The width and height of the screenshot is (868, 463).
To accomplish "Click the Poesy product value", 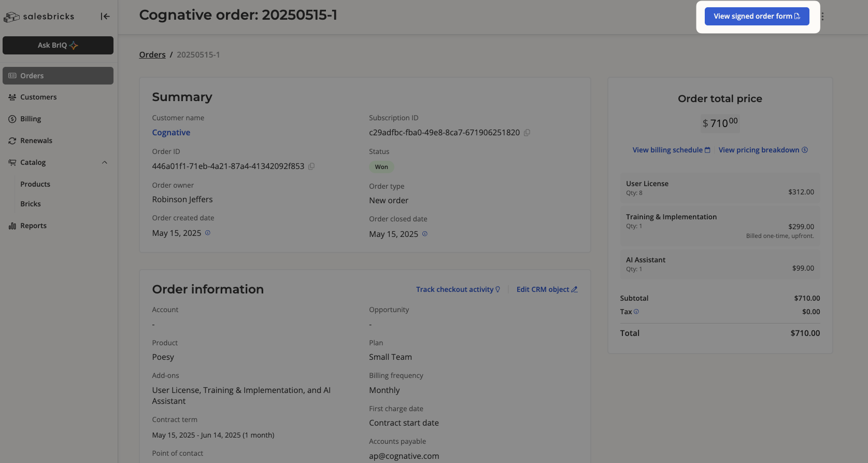I will point(163,357).
